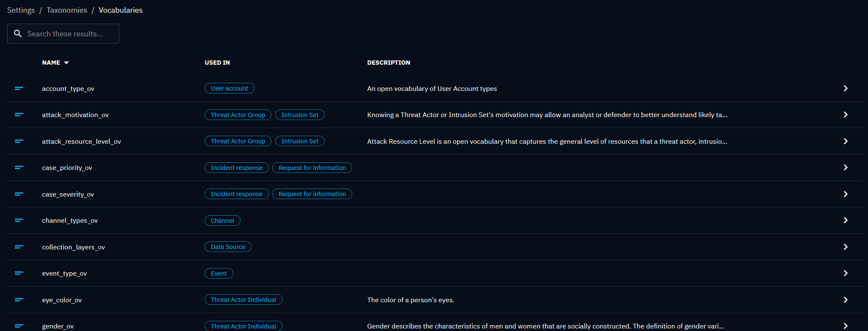
Task: Click the row icon beside event_type_ov
Action: click(x=19, y=273)
